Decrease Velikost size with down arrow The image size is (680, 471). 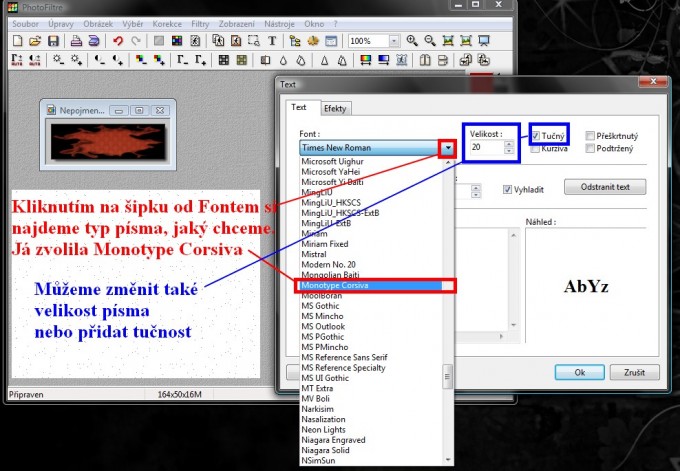pos(509,150)
